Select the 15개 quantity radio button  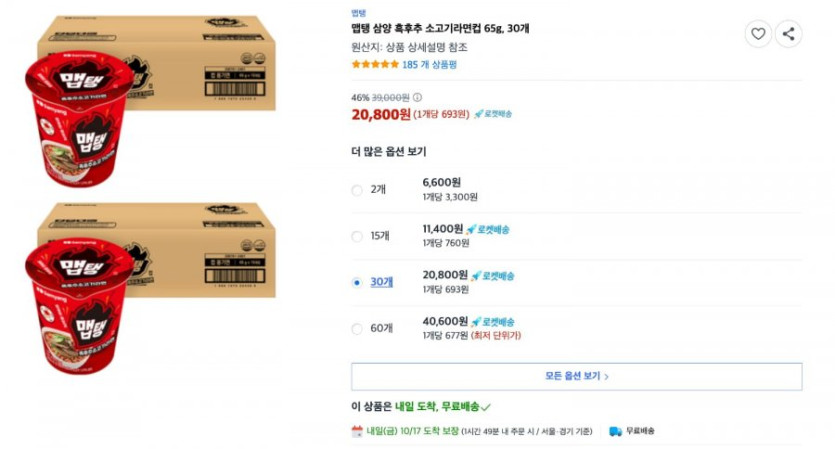point(357,236)
